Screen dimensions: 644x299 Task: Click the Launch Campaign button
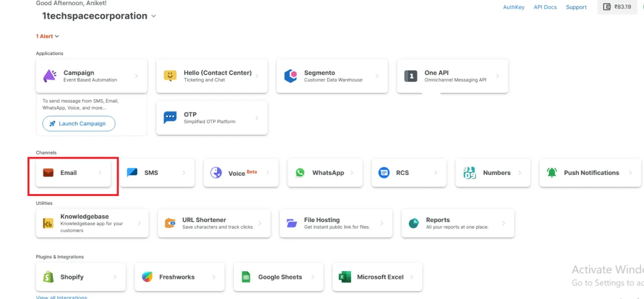tap(79, 124)
